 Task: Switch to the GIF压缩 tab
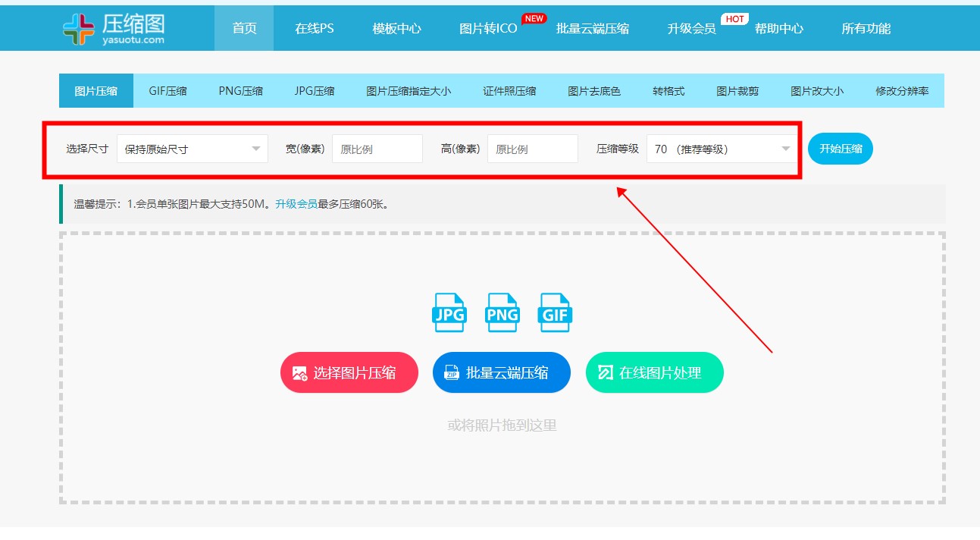[168, 91]
